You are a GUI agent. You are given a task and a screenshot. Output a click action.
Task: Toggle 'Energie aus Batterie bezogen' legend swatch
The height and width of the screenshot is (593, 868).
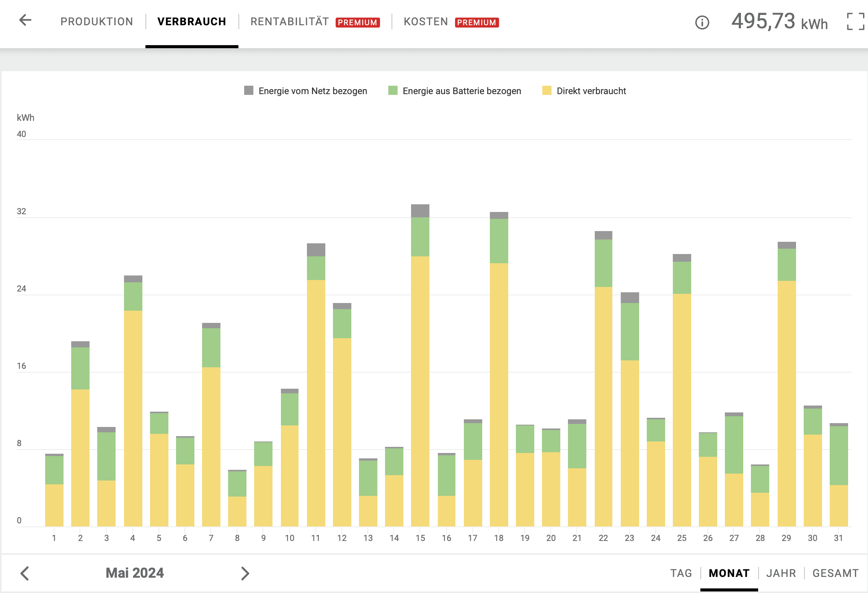click(x=393, y=90)
